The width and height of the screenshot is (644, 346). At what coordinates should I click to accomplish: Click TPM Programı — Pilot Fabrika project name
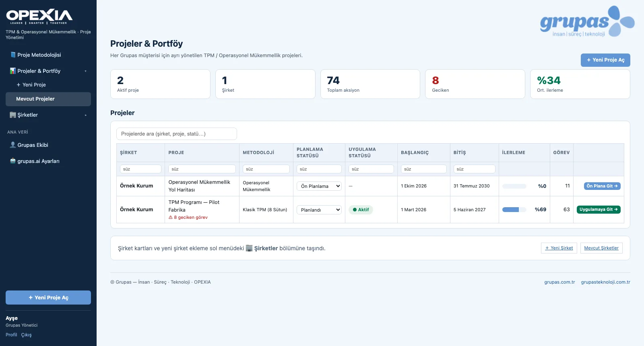194,206
